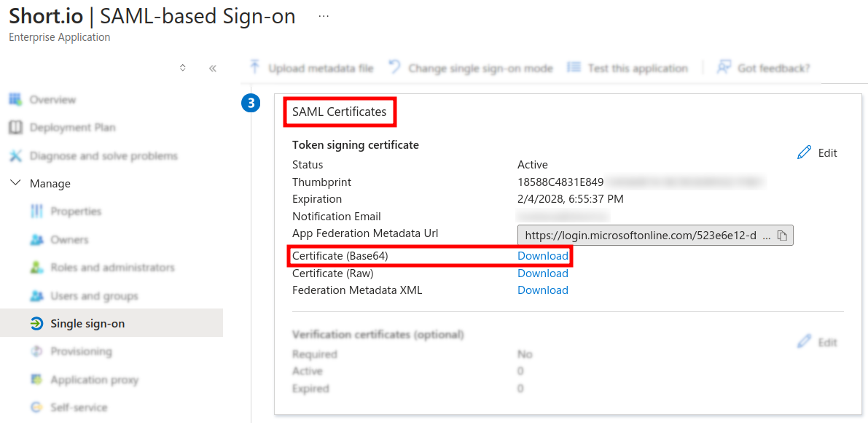Open the Provisioning sidebar item

pos(81,352)
